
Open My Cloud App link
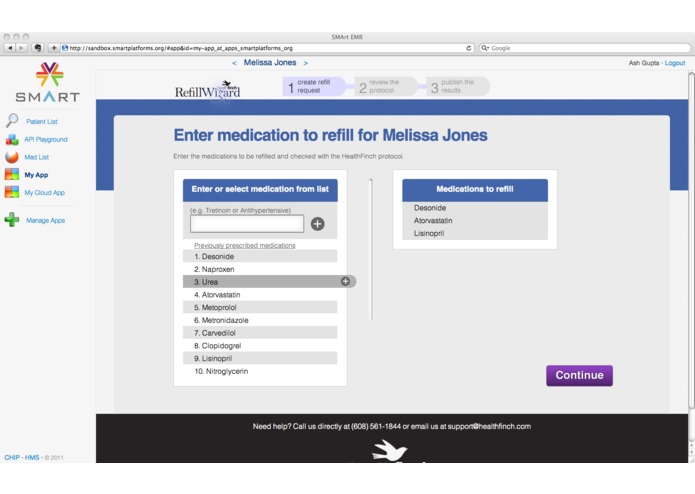(44, 193)
